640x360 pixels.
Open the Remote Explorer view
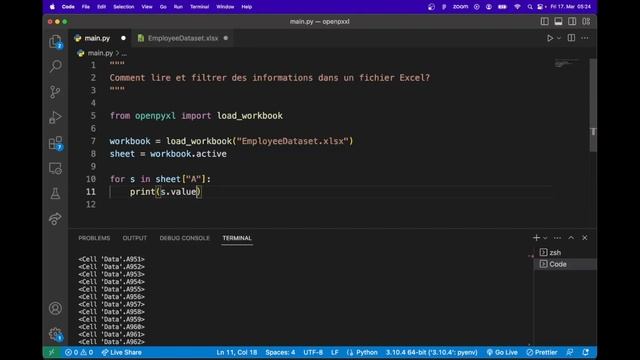[55, 168]
